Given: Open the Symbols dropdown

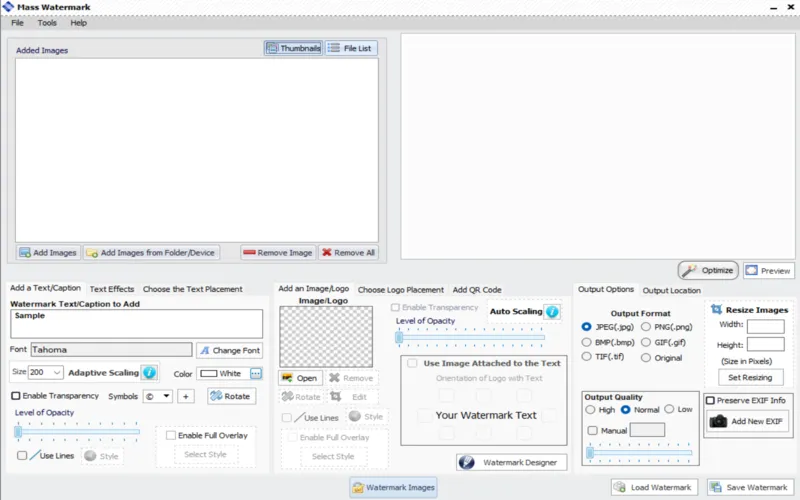Looking at the screenshot, I should [x=157, y=396].
